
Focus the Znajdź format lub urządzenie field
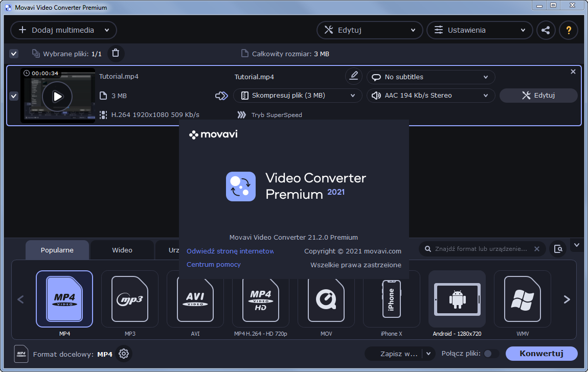[x=481, y=249]
